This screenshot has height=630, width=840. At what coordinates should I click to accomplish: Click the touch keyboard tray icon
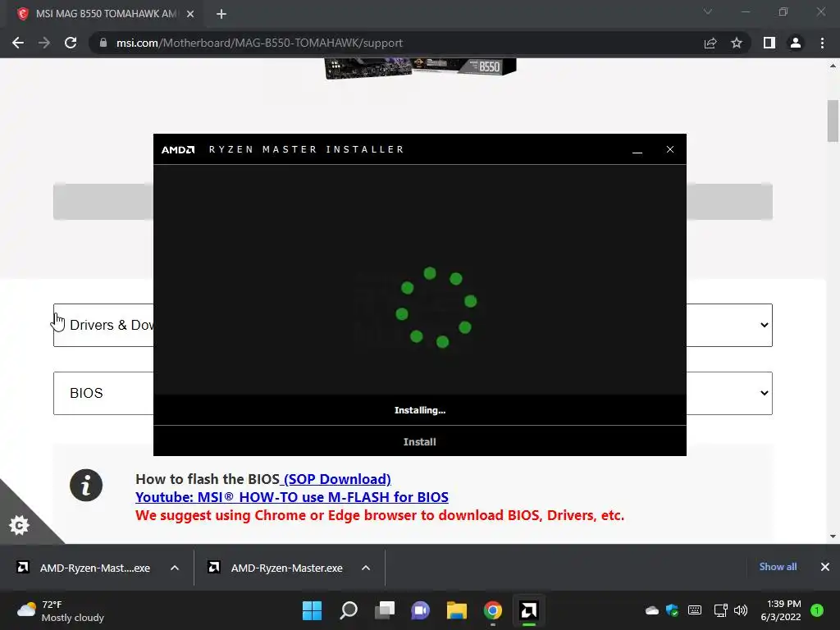[x=695, y=610]
